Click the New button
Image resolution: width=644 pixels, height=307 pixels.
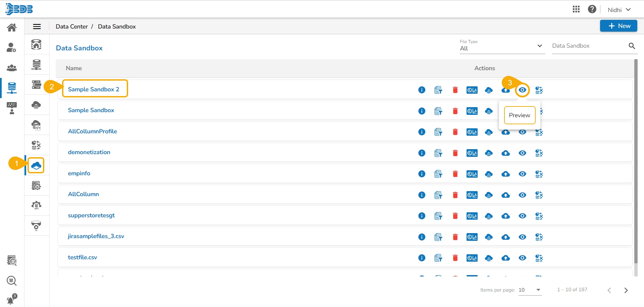[618, 26]
